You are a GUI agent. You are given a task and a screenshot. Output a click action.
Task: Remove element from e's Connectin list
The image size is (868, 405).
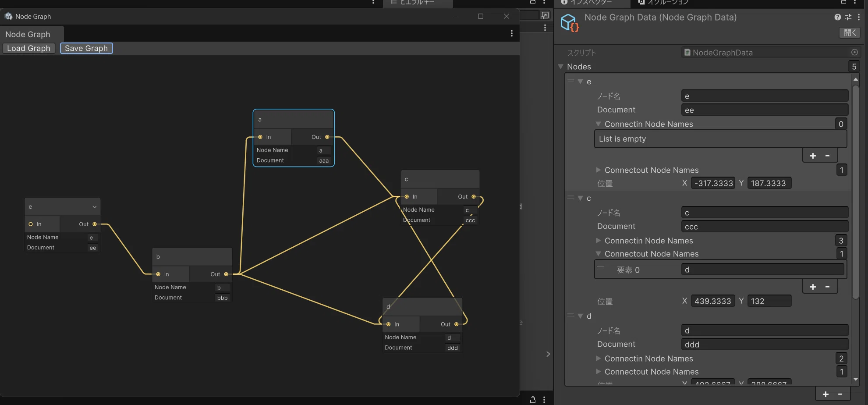pyautogui.click(x=828, y=156)
